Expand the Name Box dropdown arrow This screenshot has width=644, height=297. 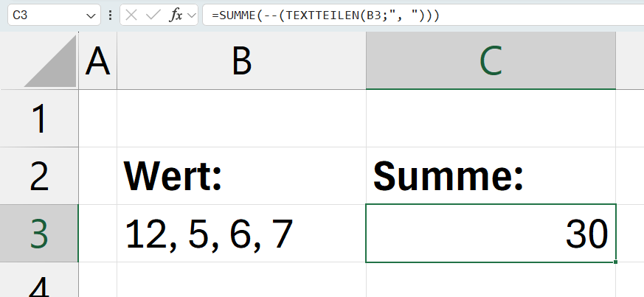[91, 15]
